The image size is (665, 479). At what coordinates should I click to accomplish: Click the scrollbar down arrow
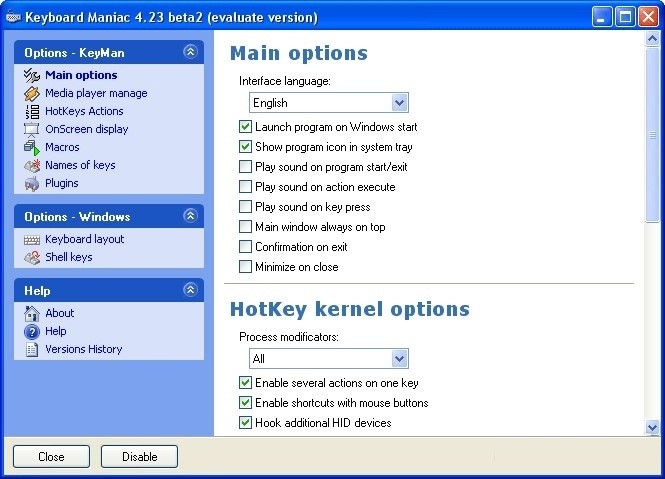(x=652, y=427)
